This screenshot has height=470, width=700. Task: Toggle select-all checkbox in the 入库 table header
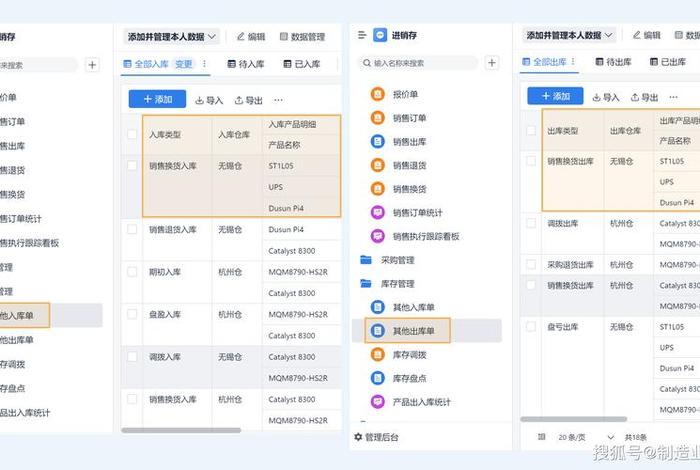pos(132,134)
